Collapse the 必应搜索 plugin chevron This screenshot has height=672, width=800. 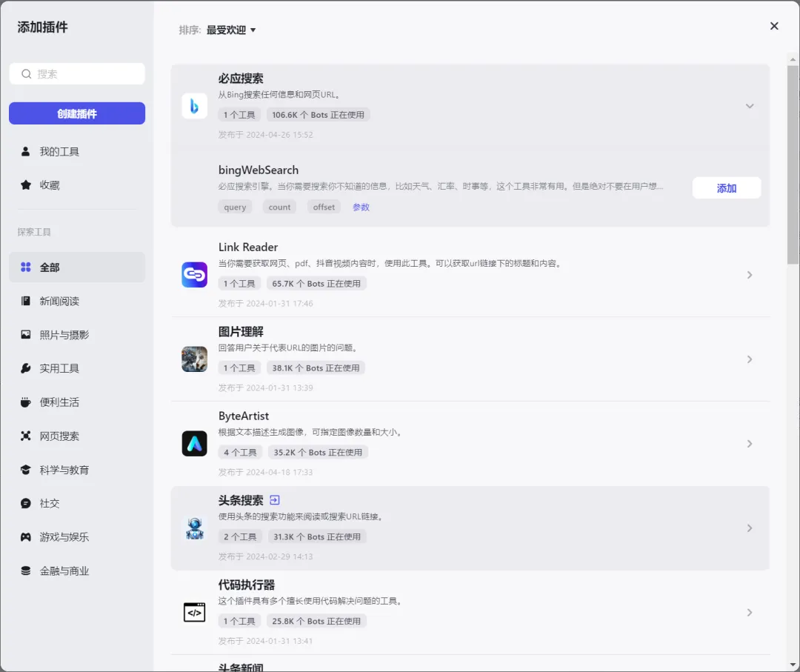point(750,106)
